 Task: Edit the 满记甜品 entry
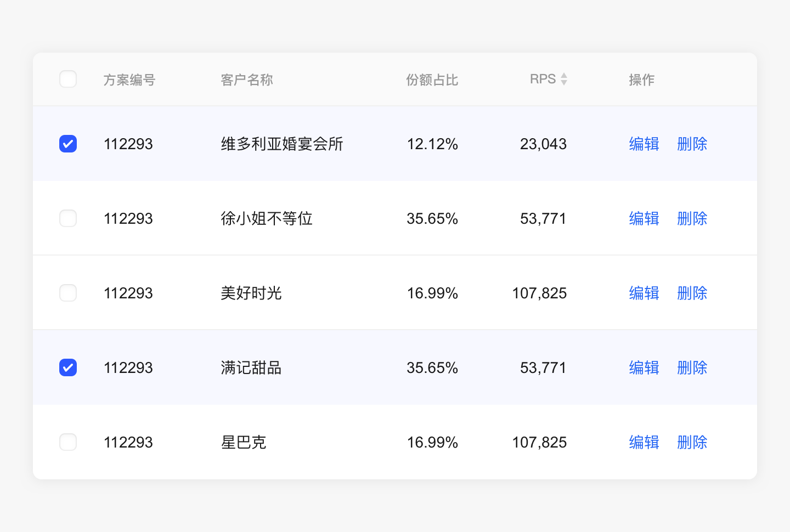coord(644,367)
